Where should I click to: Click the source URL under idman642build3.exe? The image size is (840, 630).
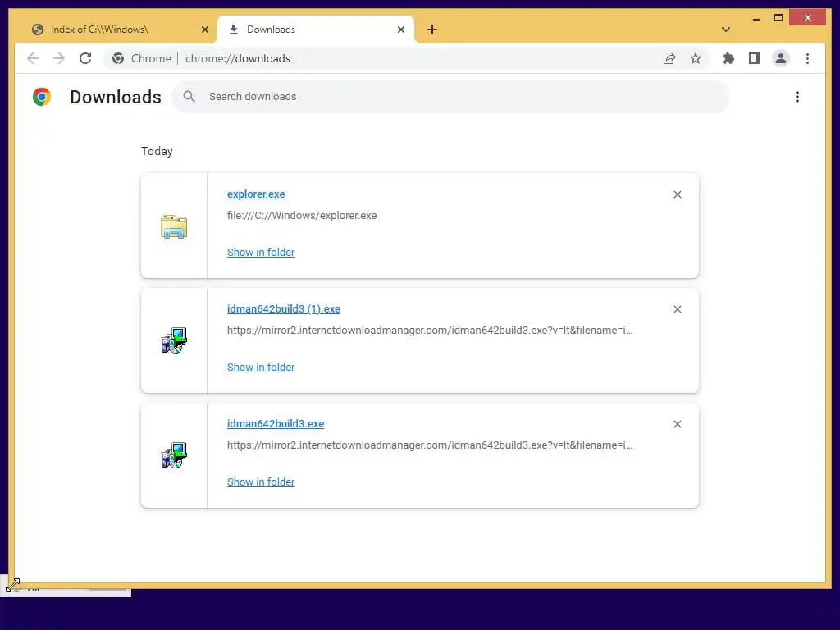tap(430, 445)
